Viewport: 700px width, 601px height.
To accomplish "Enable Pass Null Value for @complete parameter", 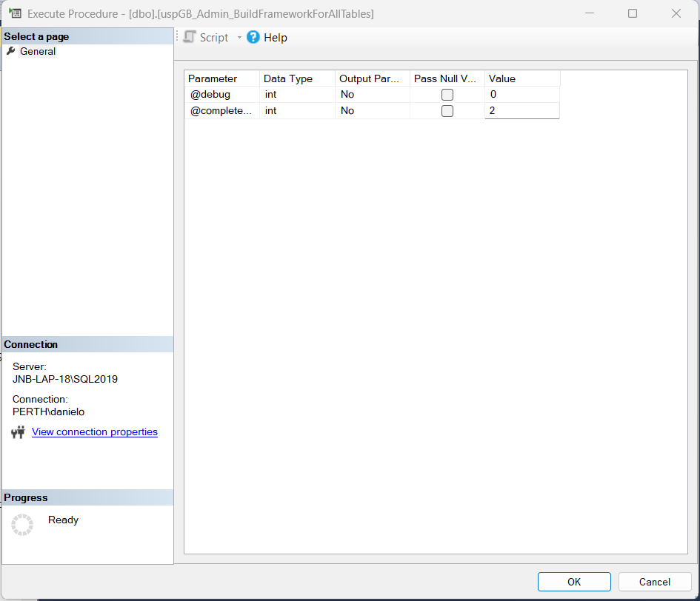I will pyautogui.click(x=447, y=110).
